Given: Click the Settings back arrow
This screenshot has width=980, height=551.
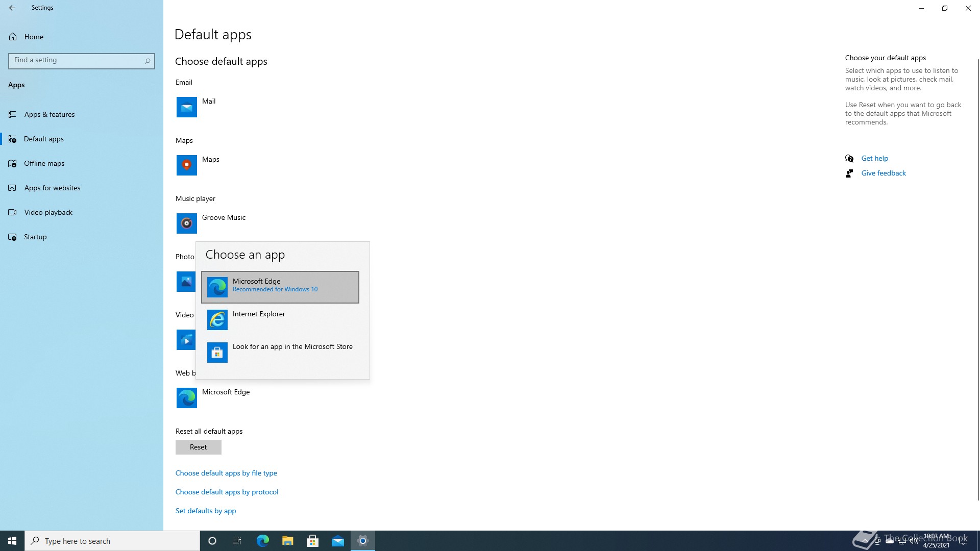Looking at the screenshot, I should point(12,8).
